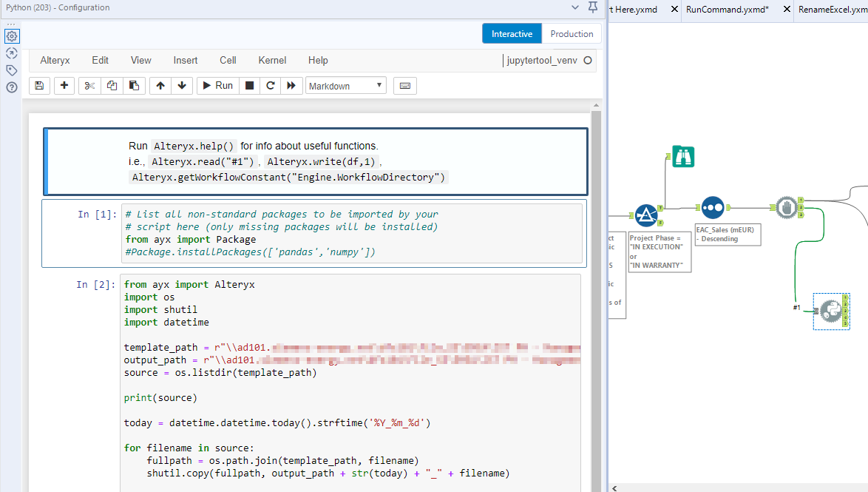
Task: Switch to Production mode
Action: (572, 34)
